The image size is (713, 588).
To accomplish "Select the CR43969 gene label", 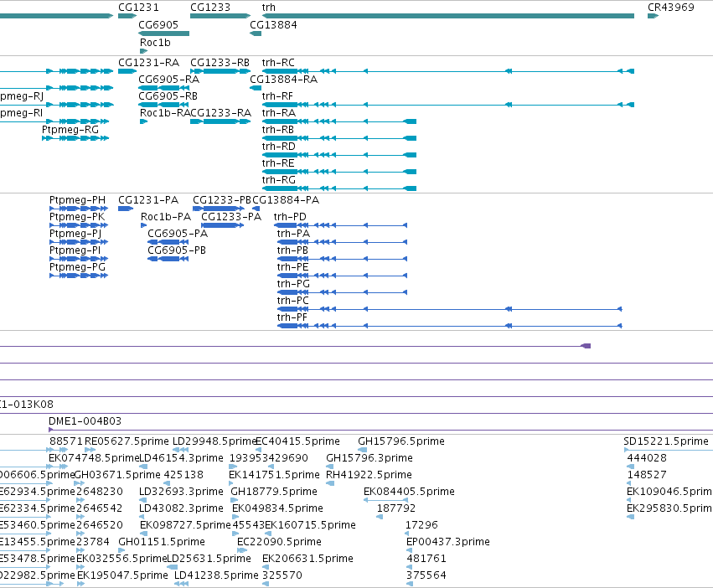I will click(671, 8).
